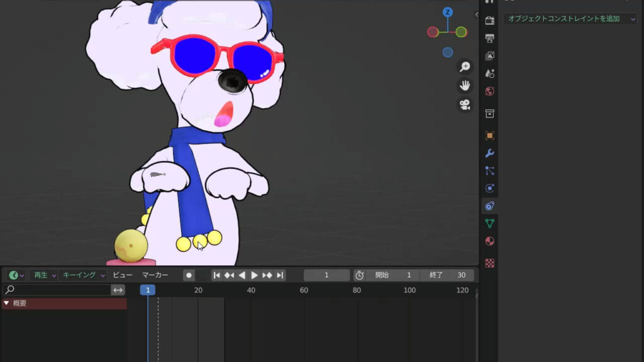Play the animation forward
644x362 pixels.
(x=254, y=275)
